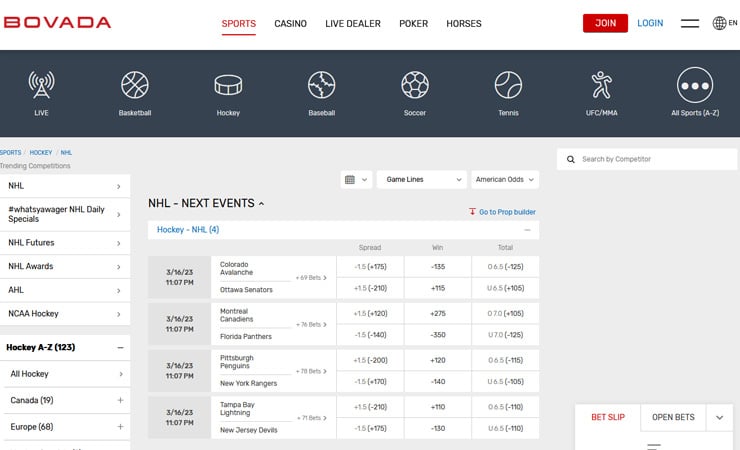Open +71 Bets for Lightning vs Devils
Screen dimensions: 740x450
click(311, 418)
